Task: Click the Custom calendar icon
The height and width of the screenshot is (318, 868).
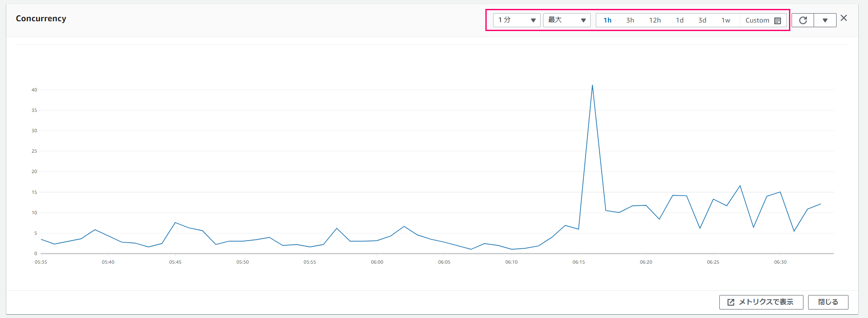Action: (x=778, y=20)
